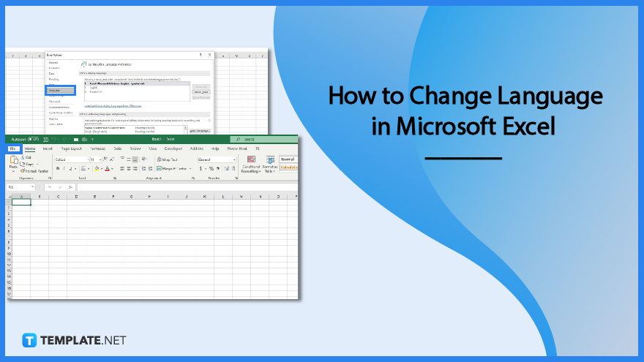Click the Increase Decimal icon

pos(227,168)
